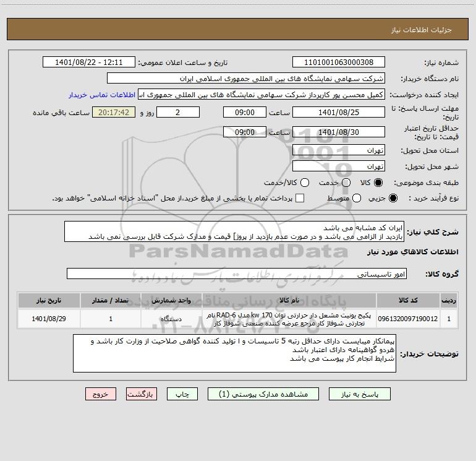Click the need date cell 1401/08/29

pyautogui.click(x=49, y=319)
